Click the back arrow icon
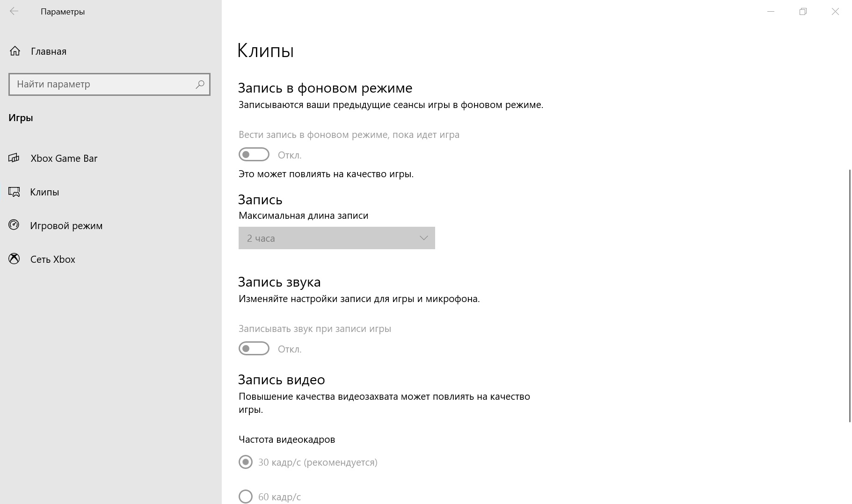The width and height of the screenshot is (852, 504). 14,11
